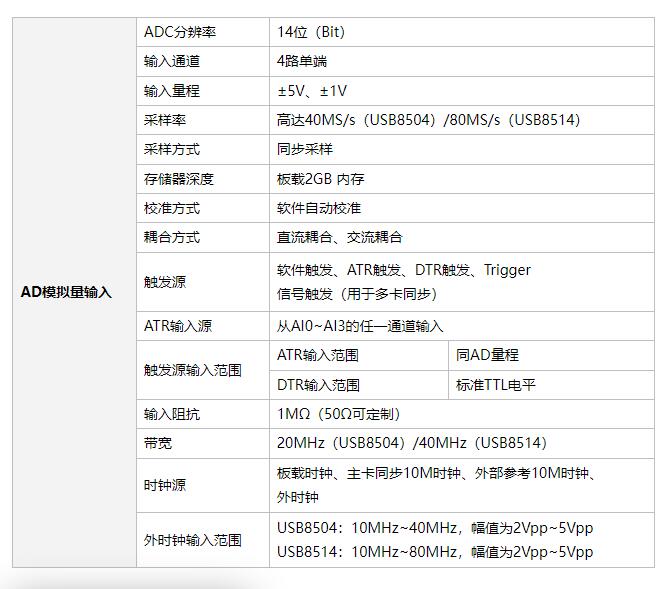
Task: Select the ATR输入范围 sub-label cell
Action: click(x=318, y=355)
